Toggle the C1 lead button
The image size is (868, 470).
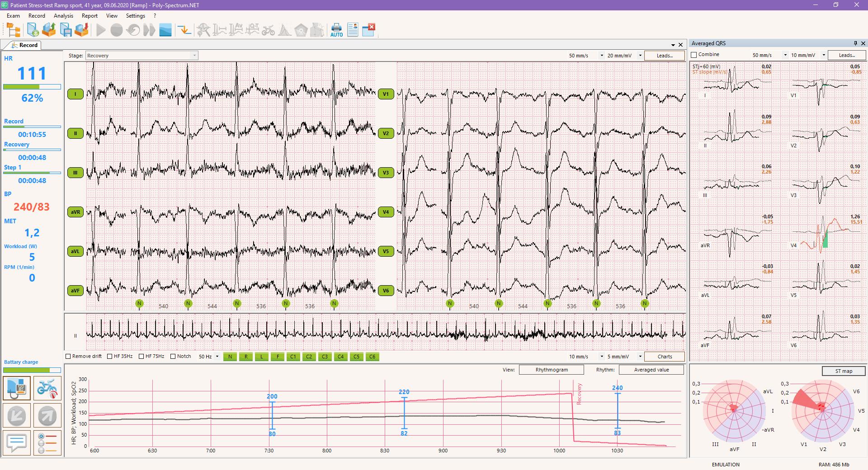pos(293,357)
